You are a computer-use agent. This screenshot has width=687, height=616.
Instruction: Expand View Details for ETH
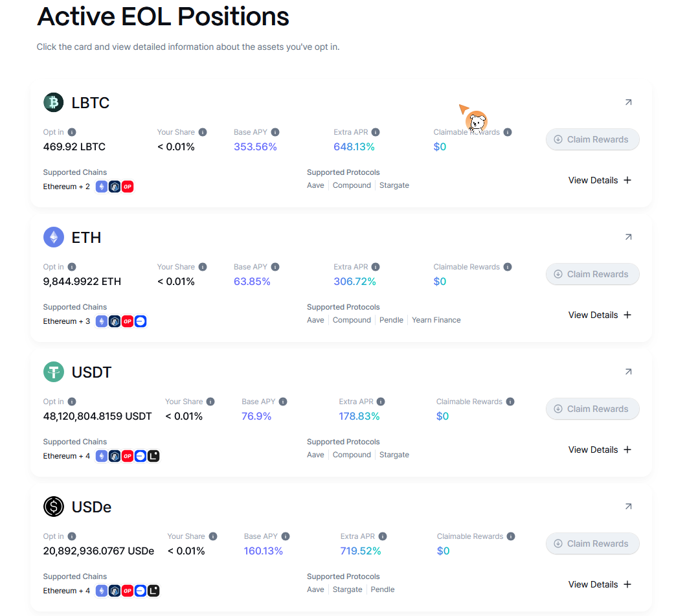[600, 315]
